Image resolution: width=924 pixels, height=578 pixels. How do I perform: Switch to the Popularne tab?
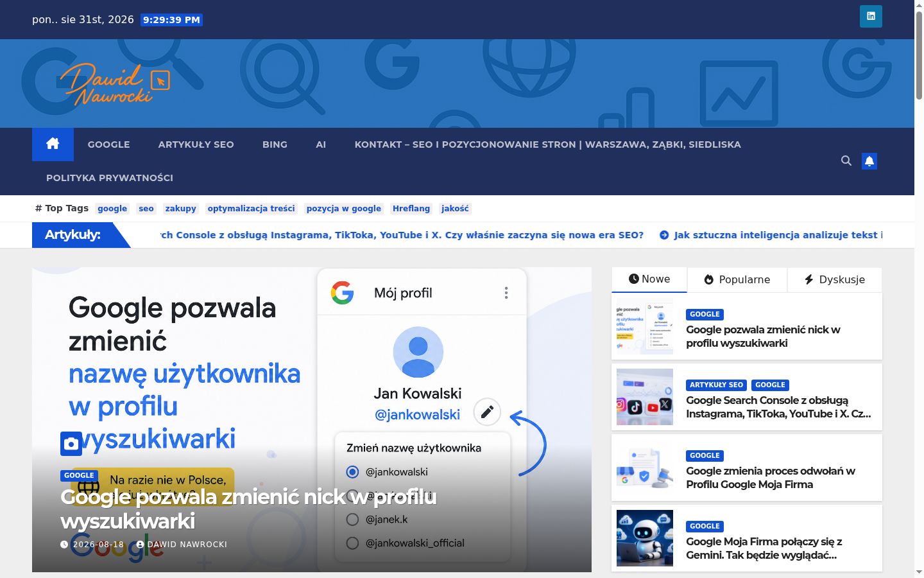tap(737, 279)
